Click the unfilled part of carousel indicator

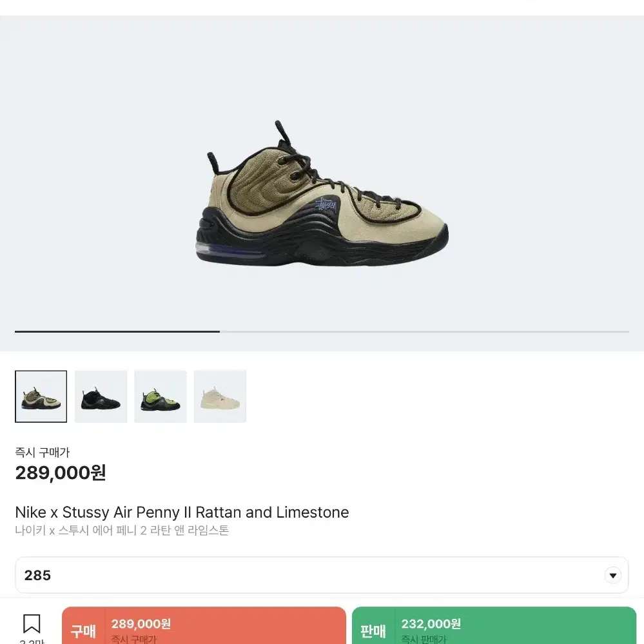[424, 331]
